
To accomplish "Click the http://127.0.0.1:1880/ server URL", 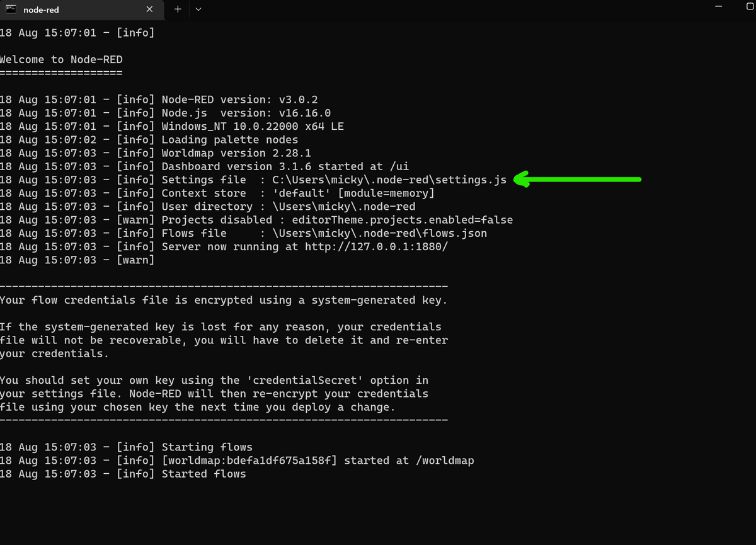I will [x=376, y=246].
